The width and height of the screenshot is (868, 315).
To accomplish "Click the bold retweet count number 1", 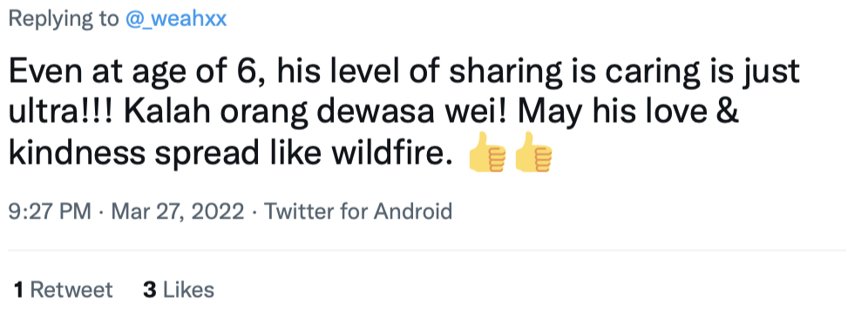I will pos(19,290).
